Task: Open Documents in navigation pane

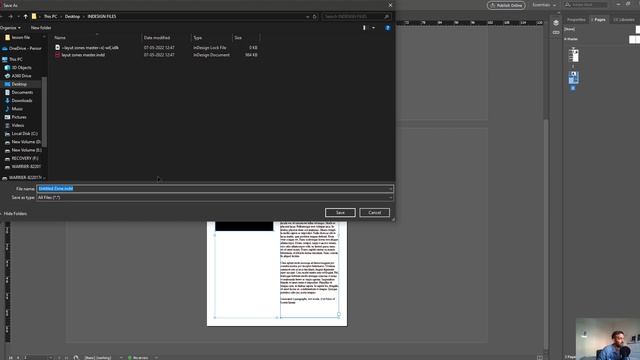Action: (x=19, y=92)
